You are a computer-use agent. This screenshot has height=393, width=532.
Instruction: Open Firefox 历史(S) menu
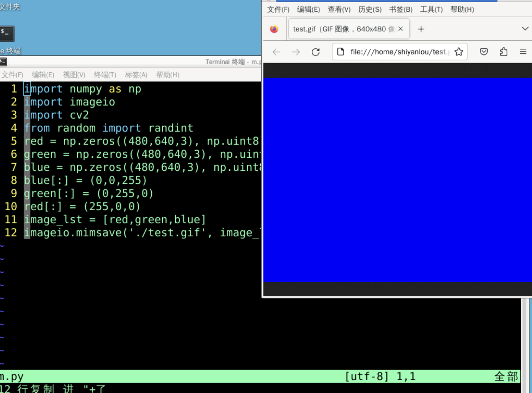[x=370, y=9]
